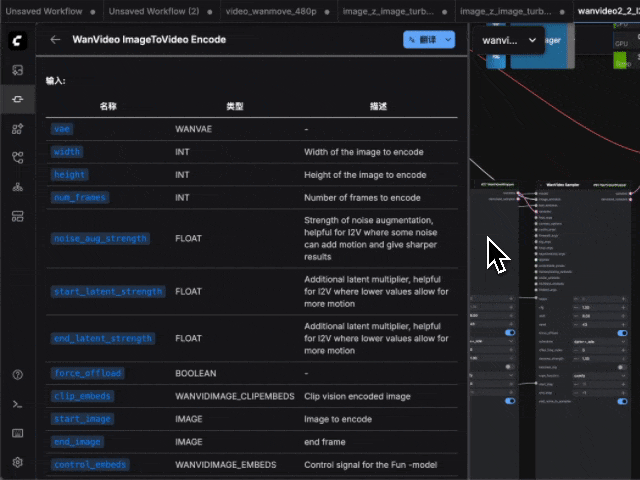
Task: Open the sparkle grid icon in the sidebar
Action: (x=18, y=129)
